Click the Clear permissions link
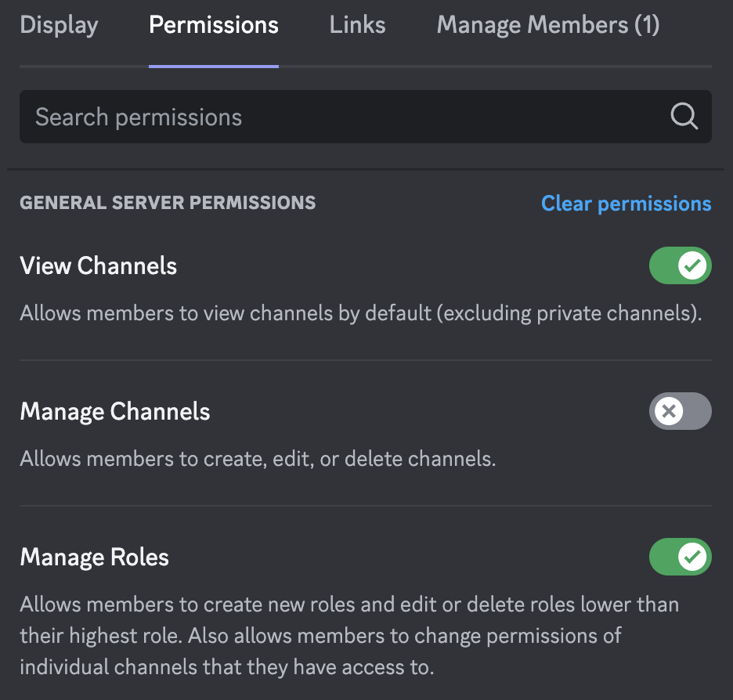Viewport: 733px width, 700px height. (626, 204)
